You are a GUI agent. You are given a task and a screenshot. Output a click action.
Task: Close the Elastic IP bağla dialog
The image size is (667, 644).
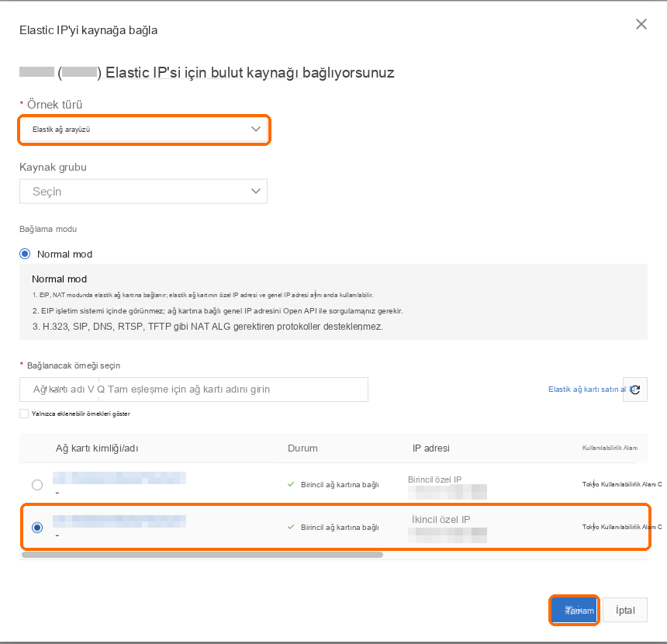coord(641,24)
